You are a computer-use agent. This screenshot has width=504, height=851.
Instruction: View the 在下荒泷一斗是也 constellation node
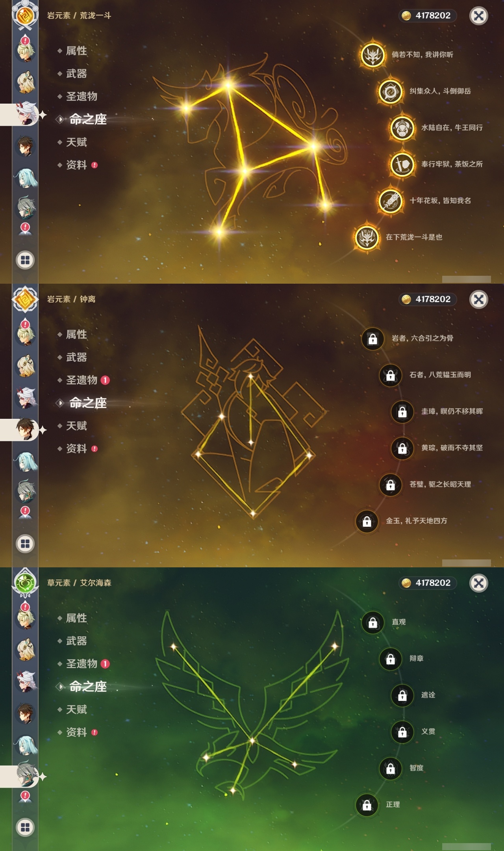coord(367,238)
